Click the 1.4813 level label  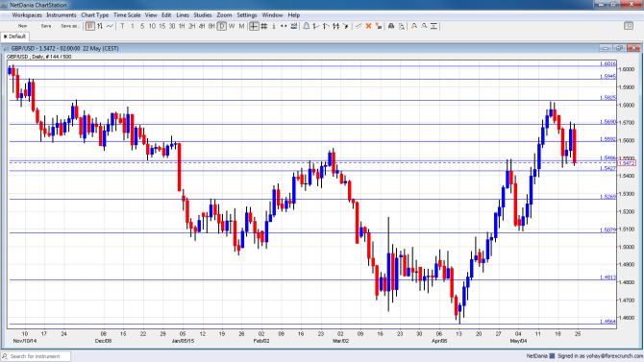[607, 278]
